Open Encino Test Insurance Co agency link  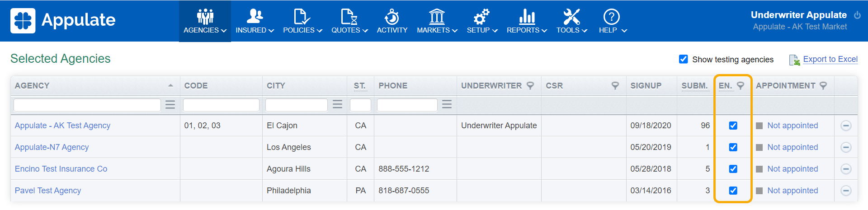(x=61, y=169)
